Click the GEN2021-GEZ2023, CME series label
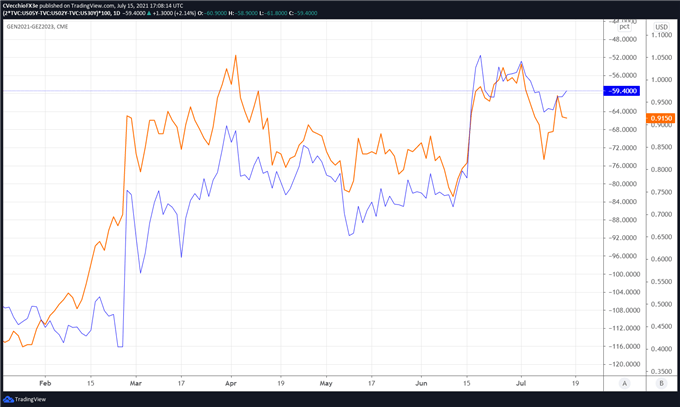Screen dimensions: 680x407 tap(37, 26)
